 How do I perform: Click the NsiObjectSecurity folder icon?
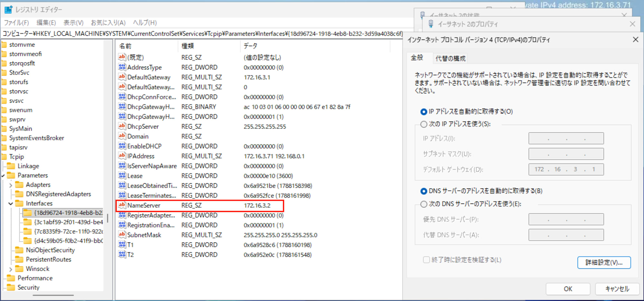[20, 250]
